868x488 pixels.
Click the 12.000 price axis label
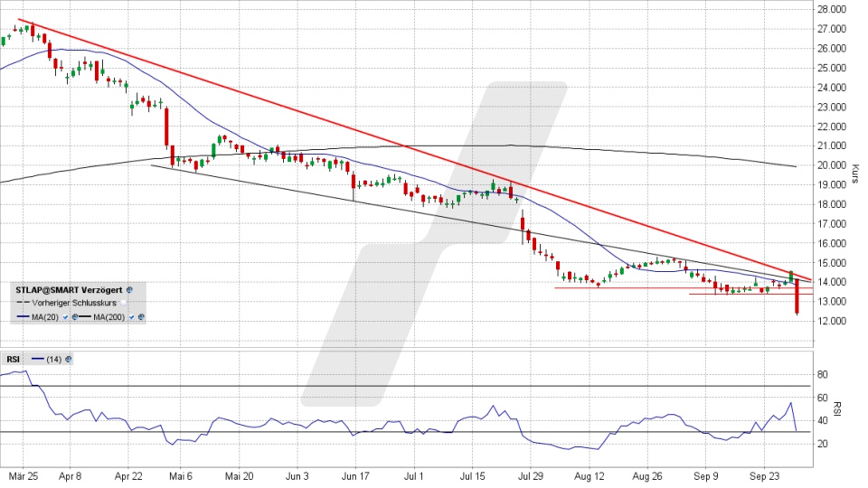[832, 321]
